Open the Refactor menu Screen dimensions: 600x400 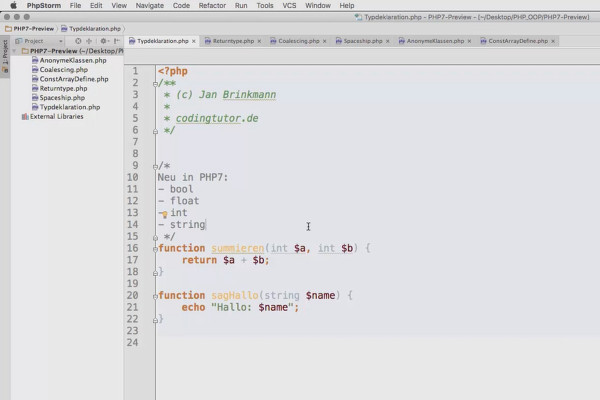tap(212, 5)
